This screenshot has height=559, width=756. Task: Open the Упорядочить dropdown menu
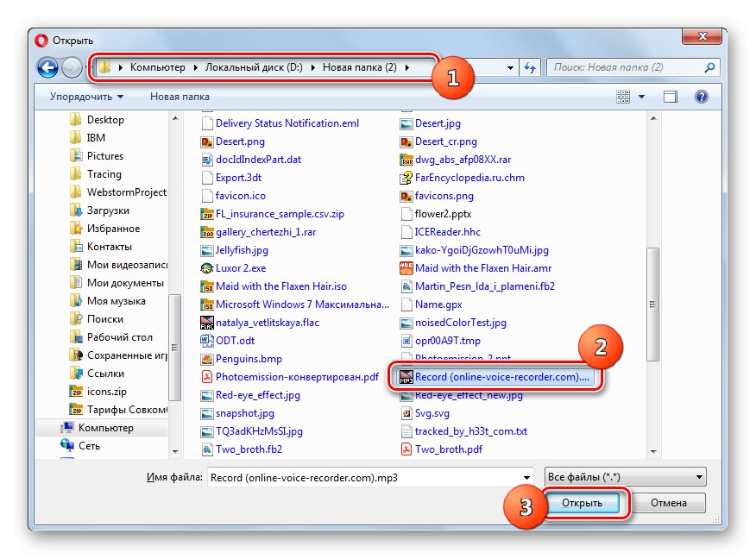tap(87, 97)
